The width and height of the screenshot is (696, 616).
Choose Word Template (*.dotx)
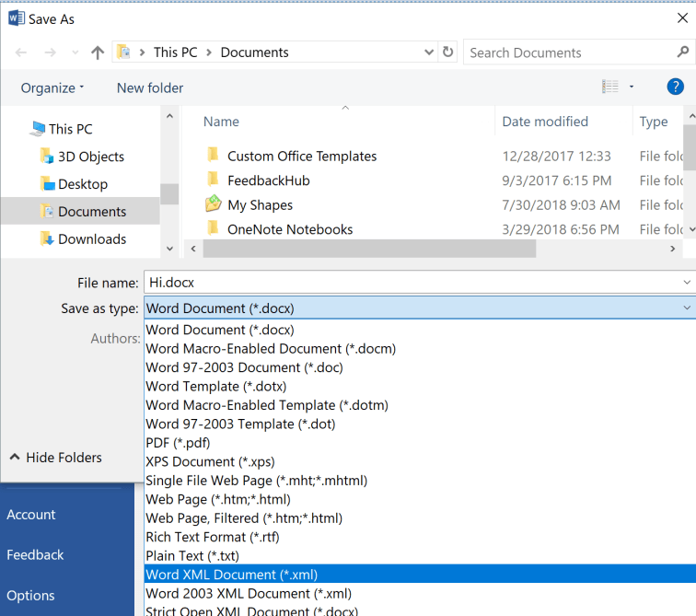coord(420,387)
